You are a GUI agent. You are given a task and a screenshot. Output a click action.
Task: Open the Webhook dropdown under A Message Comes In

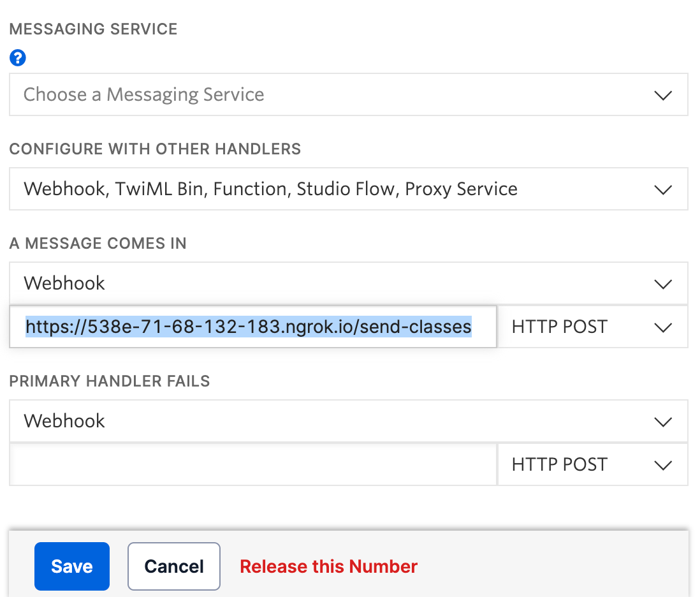click(349, 283)
